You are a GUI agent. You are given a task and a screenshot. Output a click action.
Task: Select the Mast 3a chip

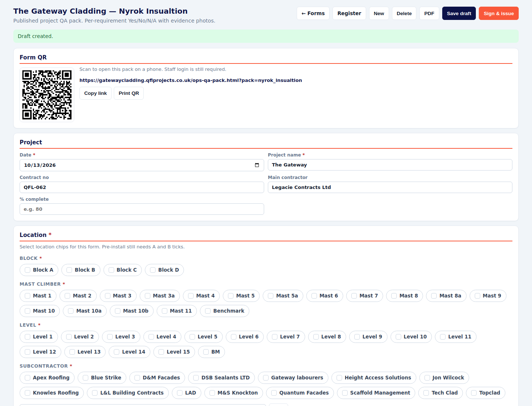pos(160,296)
